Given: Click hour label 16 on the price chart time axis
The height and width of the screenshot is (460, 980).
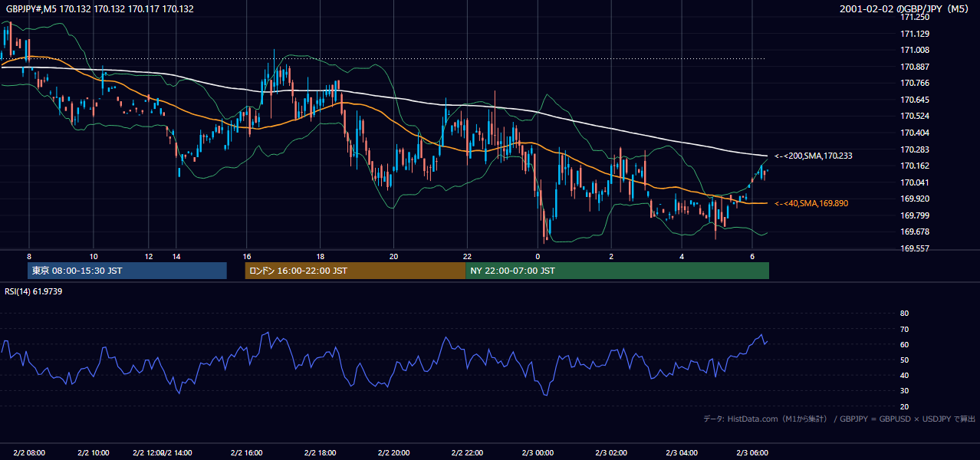Looking at the screenshot, I should click(247, 256).
